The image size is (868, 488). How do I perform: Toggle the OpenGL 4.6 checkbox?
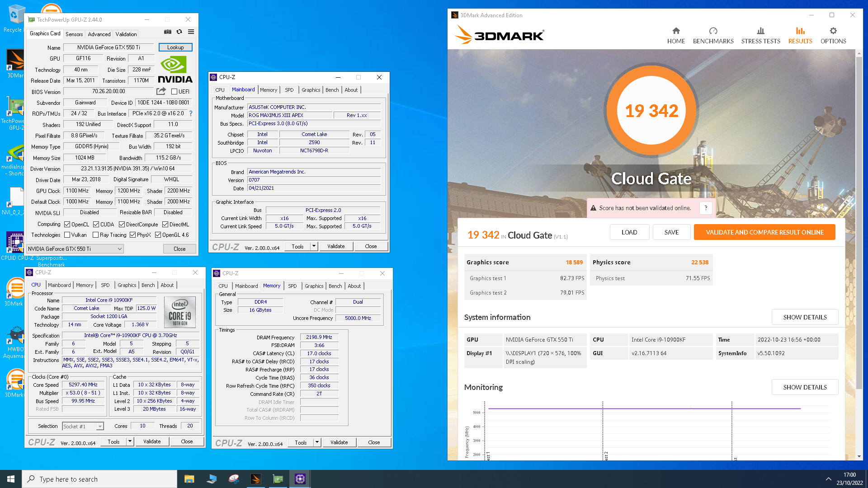158,235
